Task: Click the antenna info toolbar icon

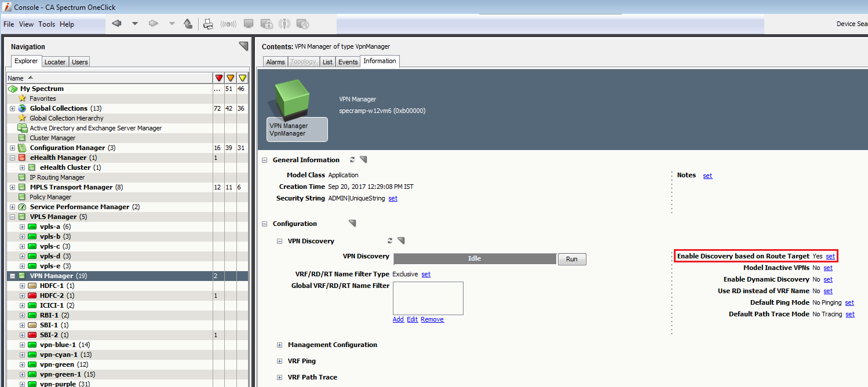Action: point(285,24)
